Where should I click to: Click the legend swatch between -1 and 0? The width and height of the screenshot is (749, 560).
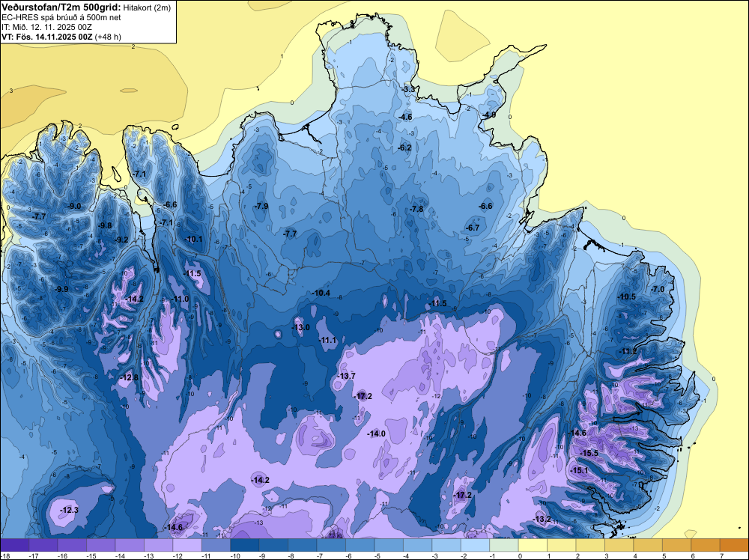point(504,545)
